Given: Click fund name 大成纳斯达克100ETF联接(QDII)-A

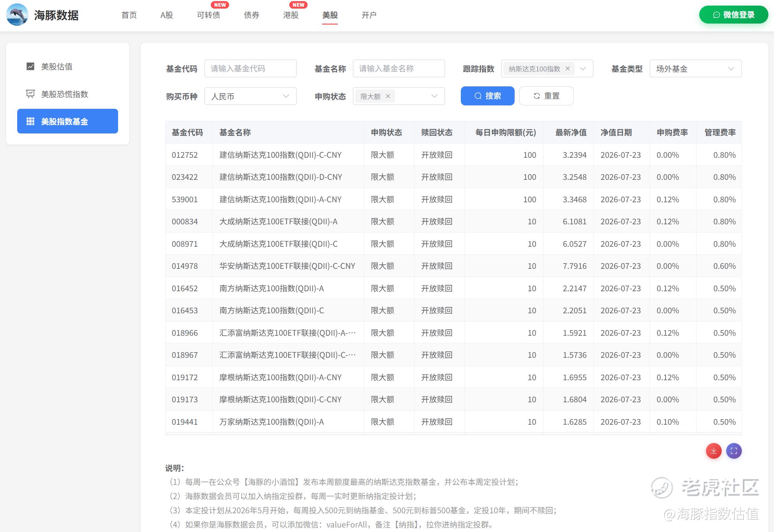Looking at the screenshot, I should click(x=278, y=221).
